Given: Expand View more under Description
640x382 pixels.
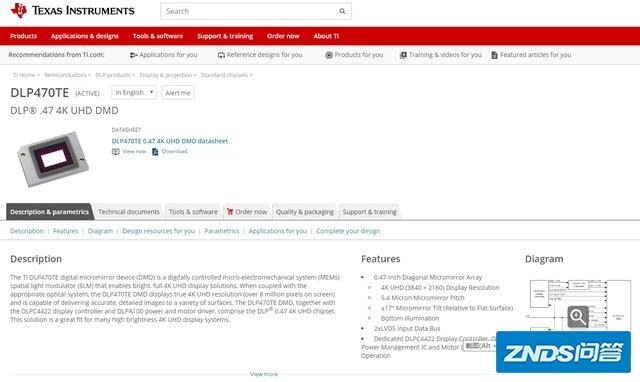Looking at the screenshot, I should (x=264, y=374).
